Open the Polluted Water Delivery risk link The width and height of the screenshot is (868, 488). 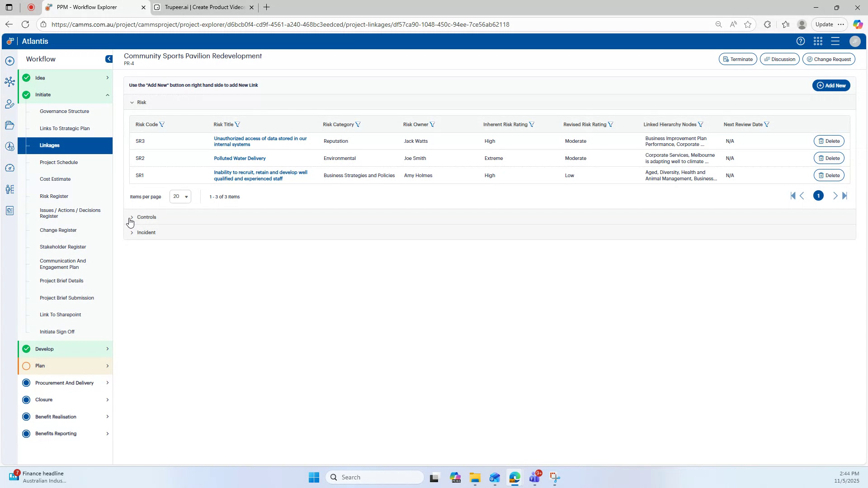click(240, 158)
